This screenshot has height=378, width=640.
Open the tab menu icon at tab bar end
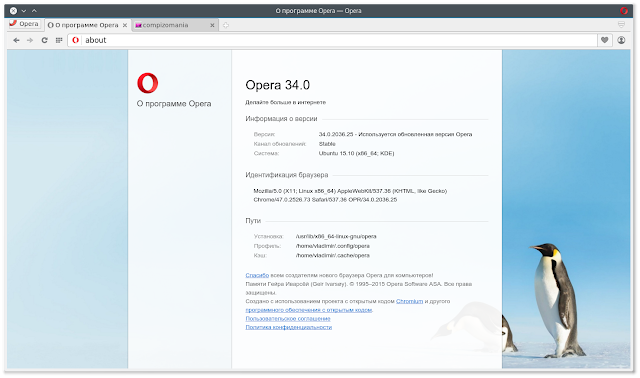coord(621,25)
